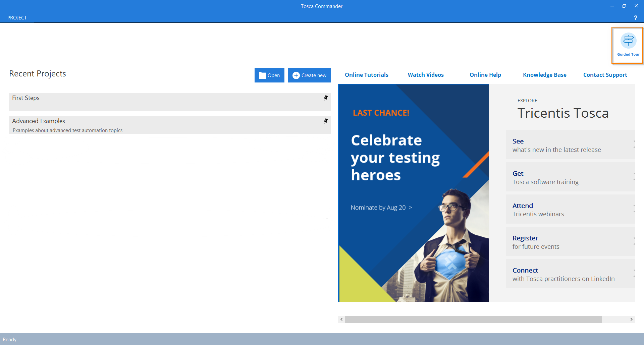Click the Open folder button
Image resolution: width=644 pixels, height=345 pixels.
[269, 75]
